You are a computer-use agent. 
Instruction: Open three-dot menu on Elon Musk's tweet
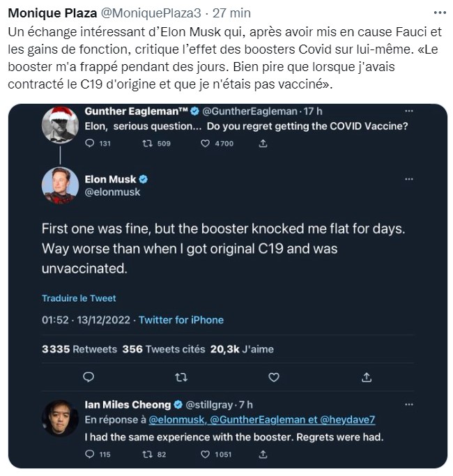click(x=409, y=179)
